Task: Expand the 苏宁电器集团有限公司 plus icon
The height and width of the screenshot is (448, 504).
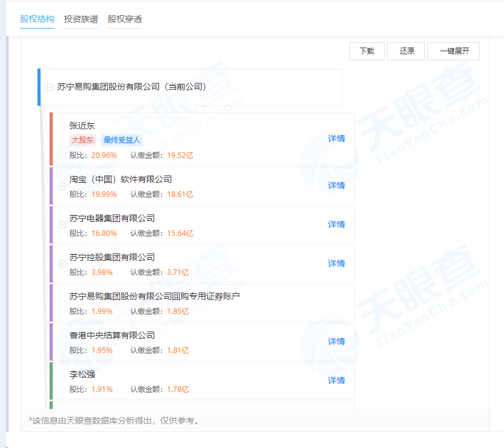Action: pos(62,224)
